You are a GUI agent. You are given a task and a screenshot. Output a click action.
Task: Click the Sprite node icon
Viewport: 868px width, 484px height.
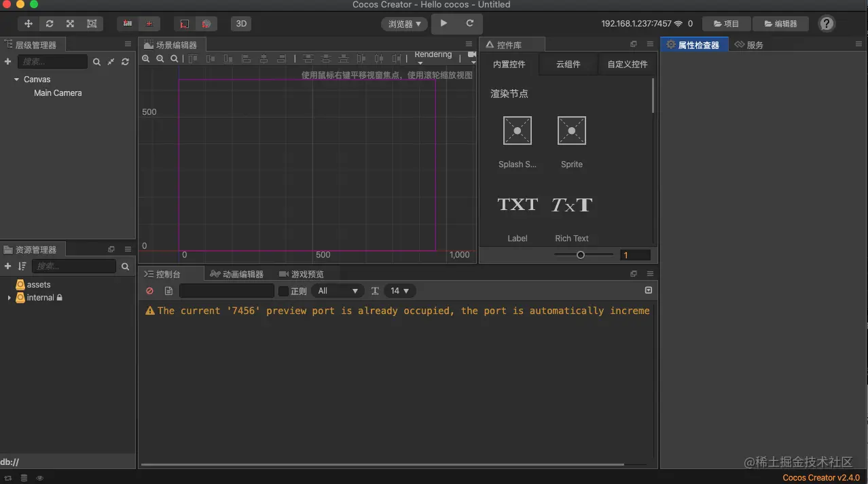click(x=571, y=131)
